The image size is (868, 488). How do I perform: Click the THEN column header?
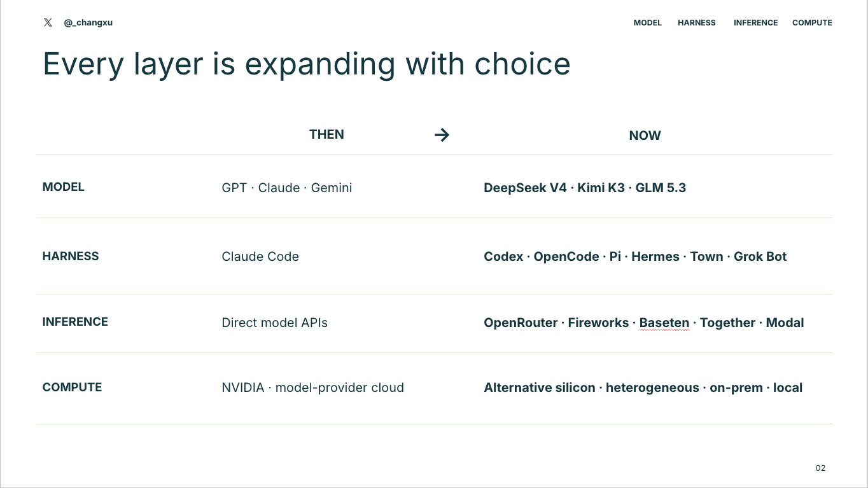[326, 134]
